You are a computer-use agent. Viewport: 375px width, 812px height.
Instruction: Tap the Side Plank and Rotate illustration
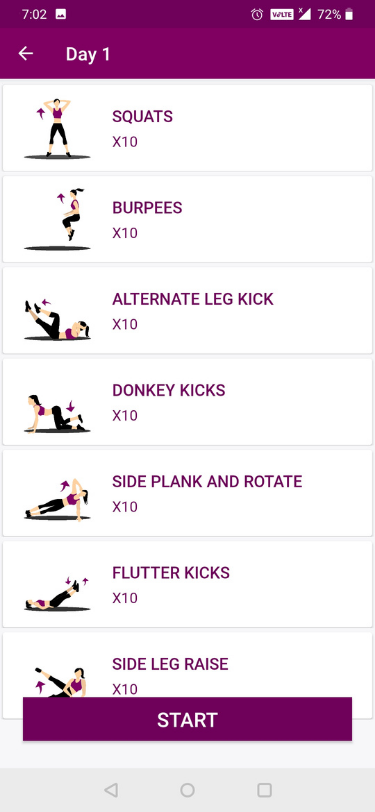[x=57, y=500]
